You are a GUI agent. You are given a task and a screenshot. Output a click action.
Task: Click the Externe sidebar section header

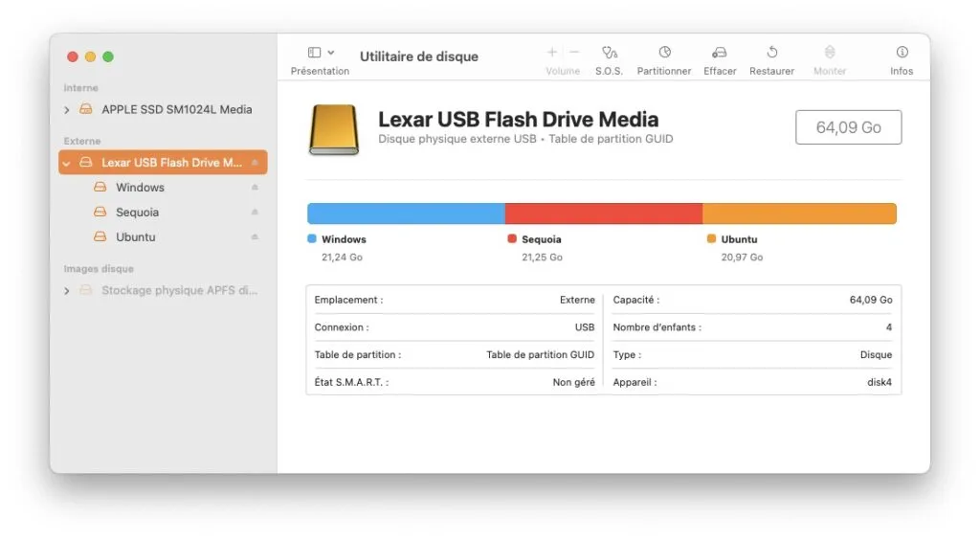click(82, 142)
